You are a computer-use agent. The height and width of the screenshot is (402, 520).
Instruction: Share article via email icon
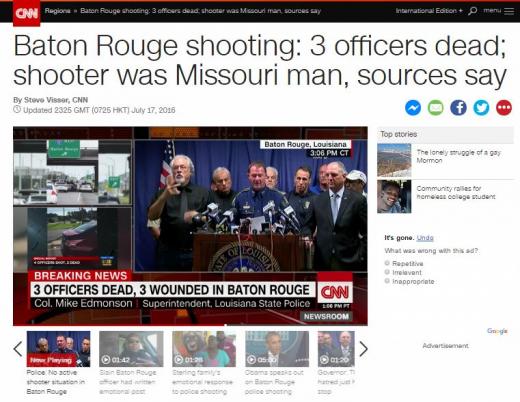[435, 108]
